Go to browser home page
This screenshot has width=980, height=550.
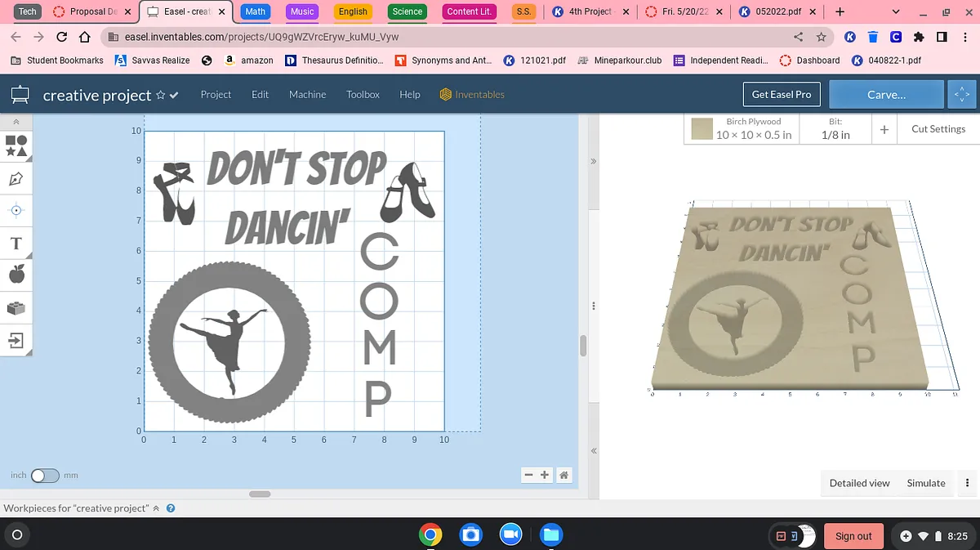tap(84, 37)
